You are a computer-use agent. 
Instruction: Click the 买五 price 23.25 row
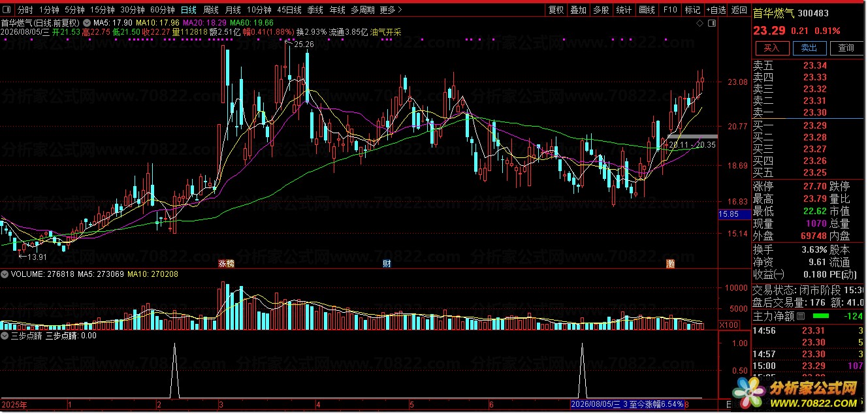tap(809, 172)
